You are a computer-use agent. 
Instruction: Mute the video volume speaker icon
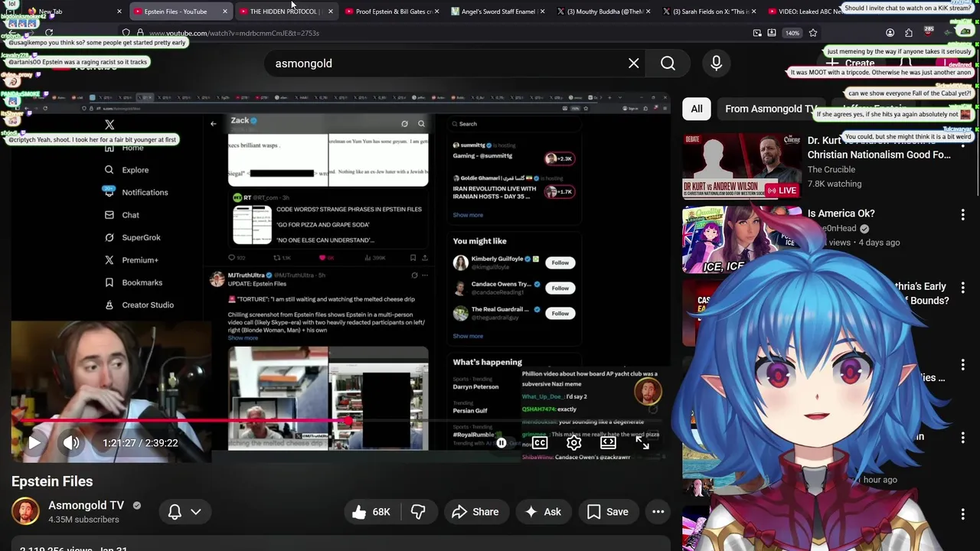(71, 442)
